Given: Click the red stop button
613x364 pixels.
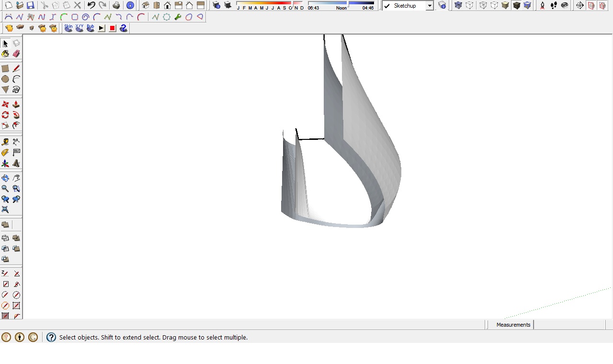Looking at the screenshot, I should [113, 28].
